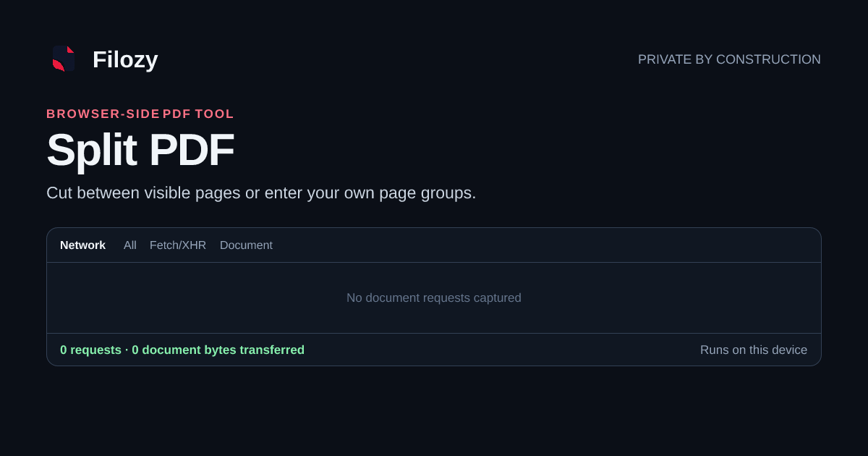Select the All filter tab

[x=130, y=245]
